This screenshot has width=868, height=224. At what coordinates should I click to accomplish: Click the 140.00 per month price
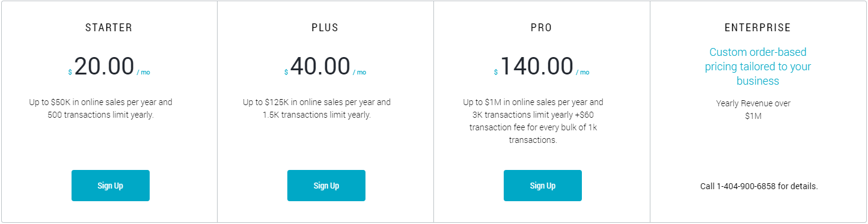(536, 66)
